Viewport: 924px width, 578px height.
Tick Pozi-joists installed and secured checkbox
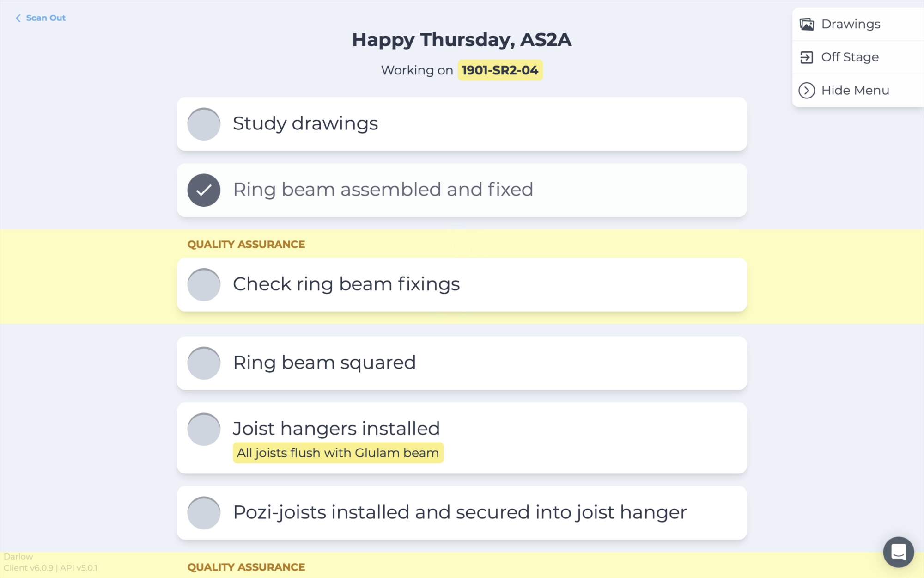[x=204, y=513]
